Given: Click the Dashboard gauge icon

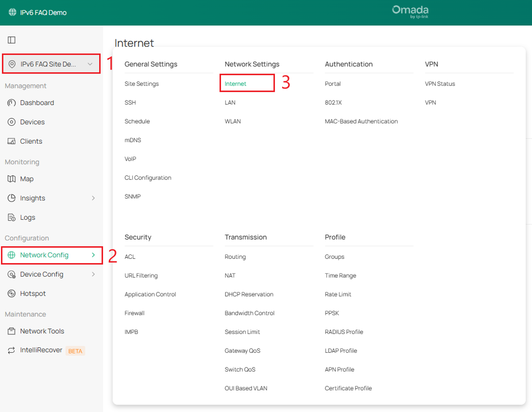Looking at the screenshot, I should coord(11,103).
